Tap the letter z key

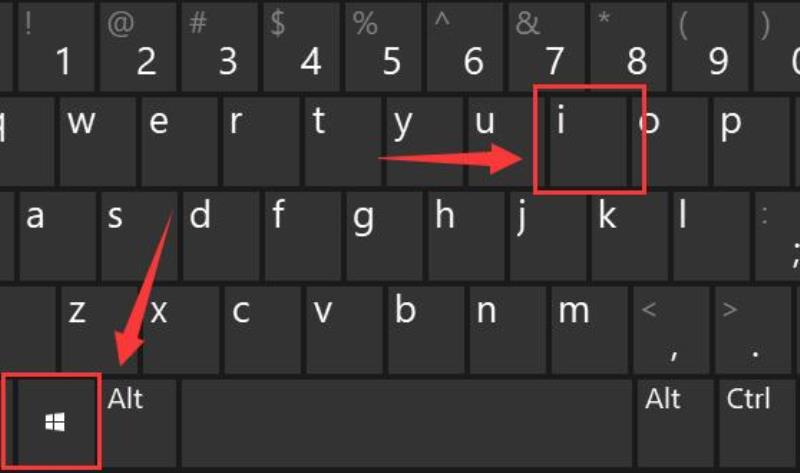(x=99, y=330)
